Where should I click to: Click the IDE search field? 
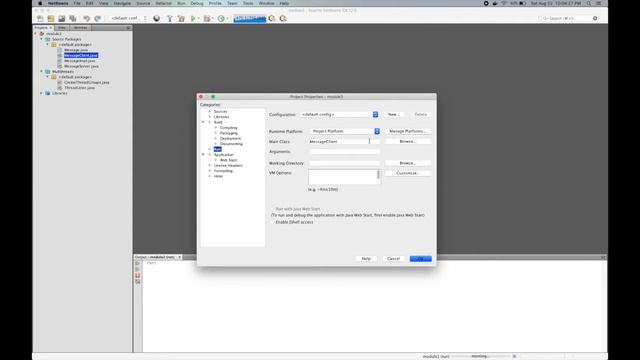tap(565, 18)
